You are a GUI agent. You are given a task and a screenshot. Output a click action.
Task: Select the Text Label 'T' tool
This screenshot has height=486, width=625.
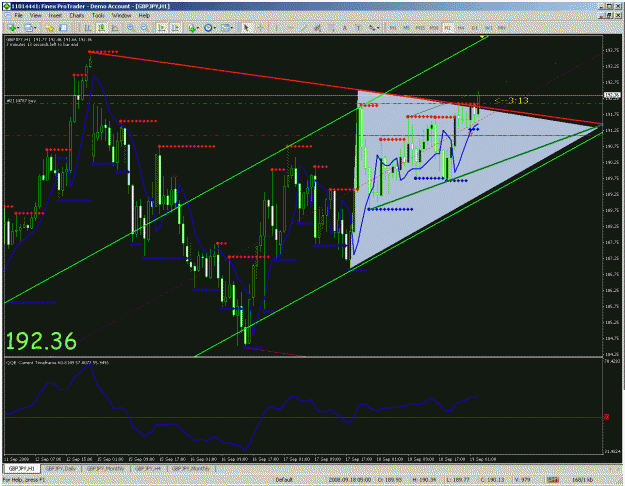358,28
